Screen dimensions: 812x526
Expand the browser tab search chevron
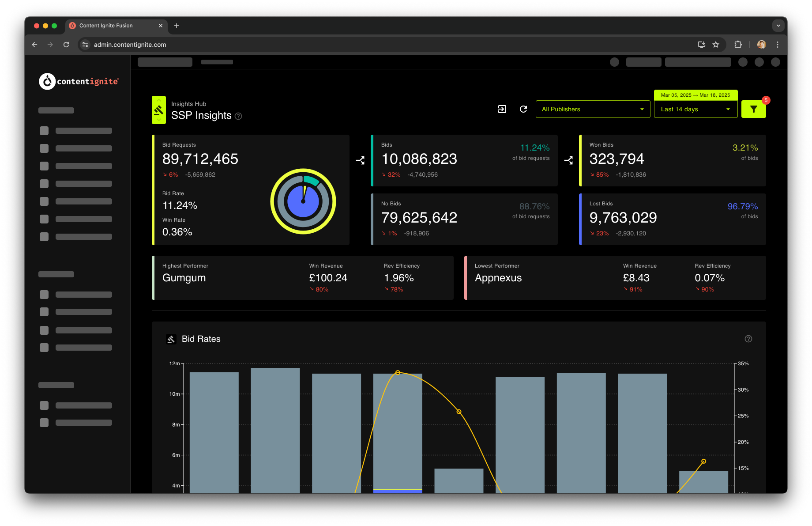(778, 26)
